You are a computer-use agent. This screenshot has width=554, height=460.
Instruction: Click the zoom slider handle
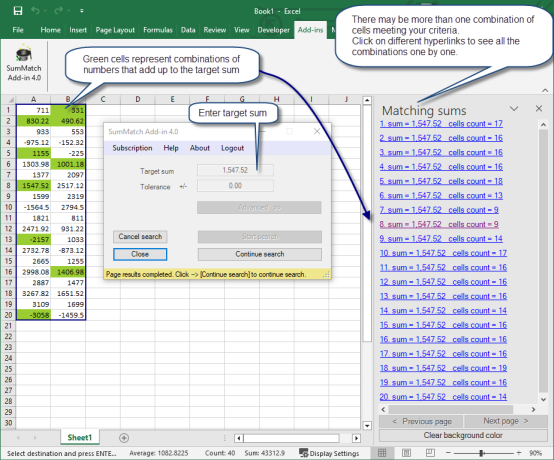(x=481, y=453)
